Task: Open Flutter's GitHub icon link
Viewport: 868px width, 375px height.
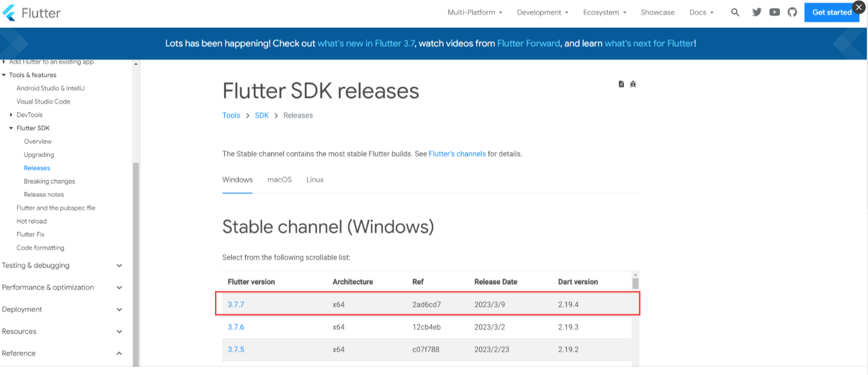Action: click(792, 12)
